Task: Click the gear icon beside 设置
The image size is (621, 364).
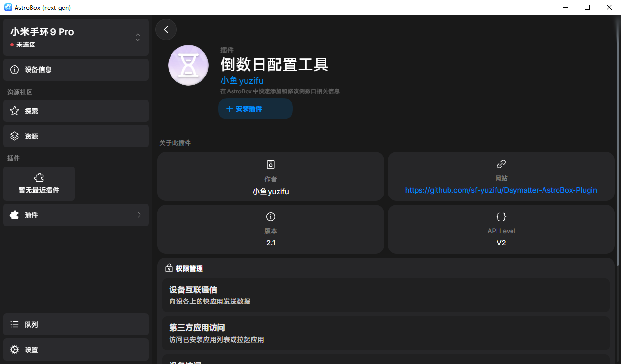Action: click(x=15, y=350)
